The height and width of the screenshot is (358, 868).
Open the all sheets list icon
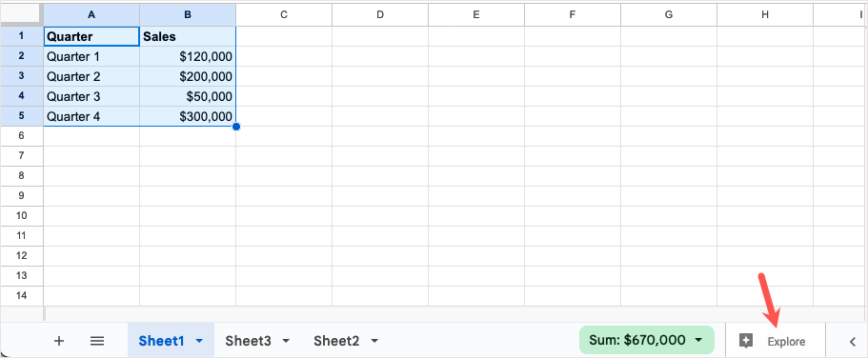[x=97, y=341]
